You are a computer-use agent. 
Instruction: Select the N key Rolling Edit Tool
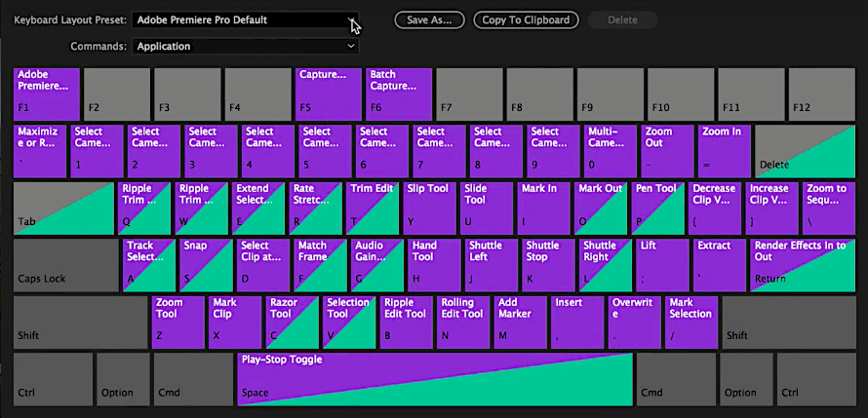pos(463,323)
